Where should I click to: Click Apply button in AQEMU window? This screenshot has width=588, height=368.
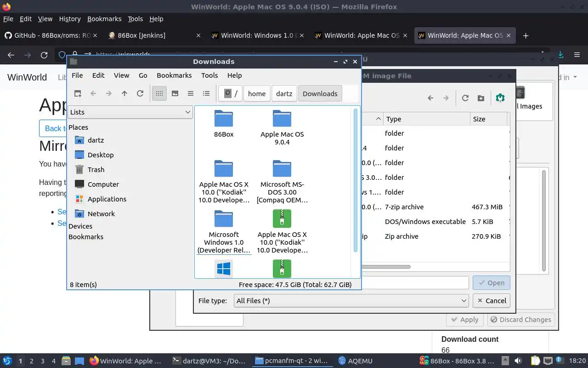click(x=465, y=320)
